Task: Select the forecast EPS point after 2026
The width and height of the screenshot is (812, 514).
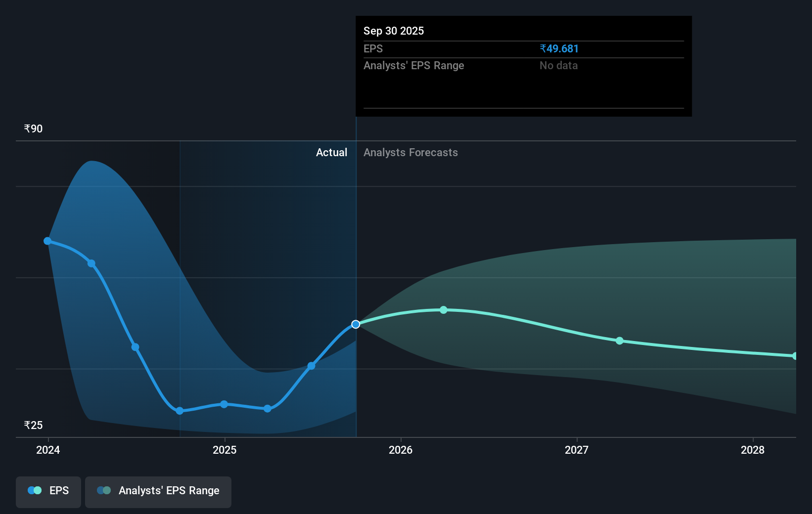Action: pyautogui.click(x=444, y=310)
